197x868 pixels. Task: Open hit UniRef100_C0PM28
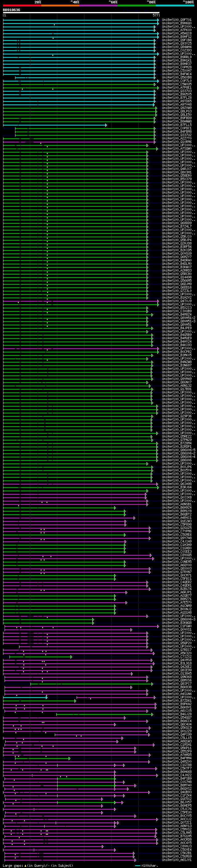click(177, 67)
